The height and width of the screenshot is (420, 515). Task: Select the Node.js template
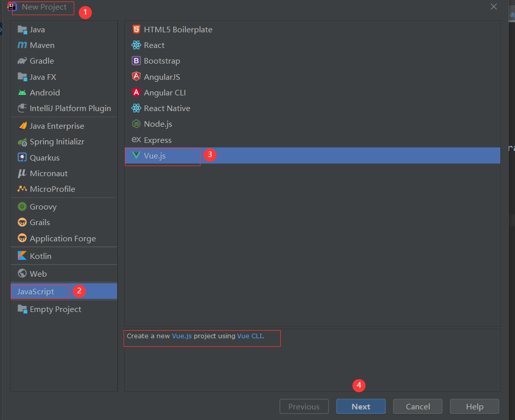pyautogui.click(x=313, y=124)
